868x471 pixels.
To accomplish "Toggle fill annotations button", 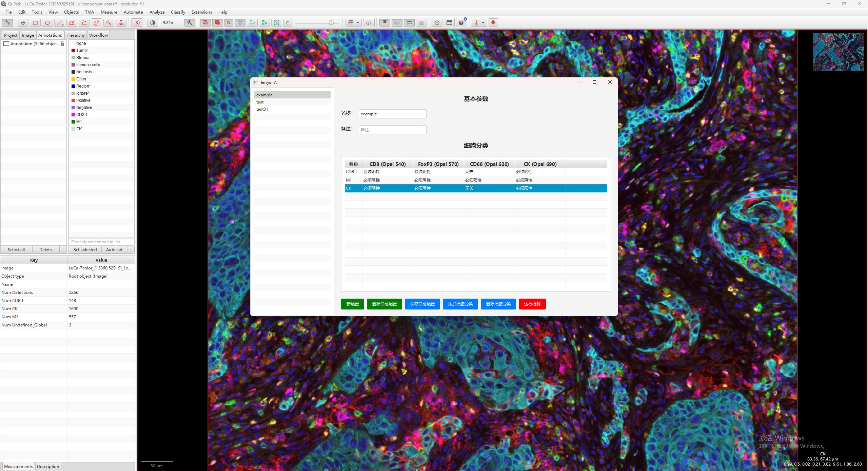I will [217, 23].
